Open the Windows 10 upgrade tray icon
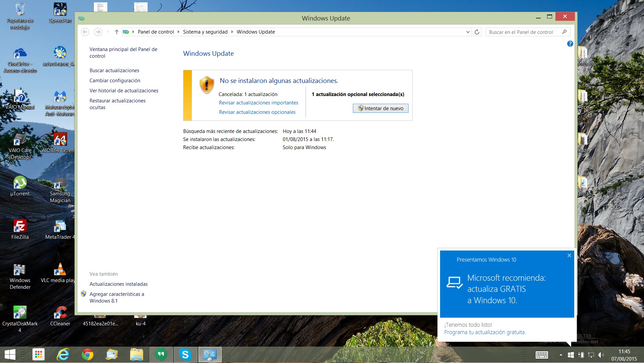The image size is (644, 363). click(571, 355)
